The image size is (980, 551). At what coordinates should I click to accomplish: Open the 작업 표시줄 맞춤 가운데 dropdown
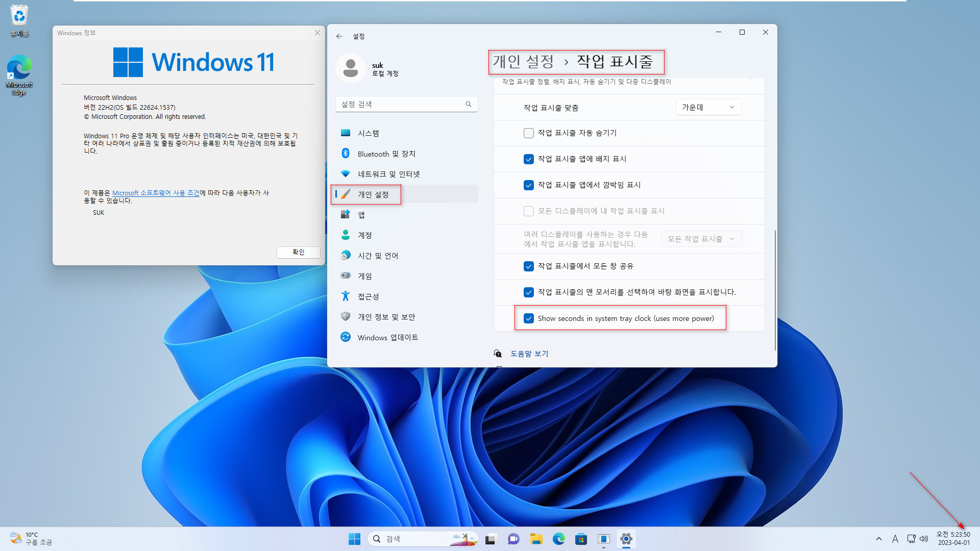pyautogui.click(x=708, y=107)
